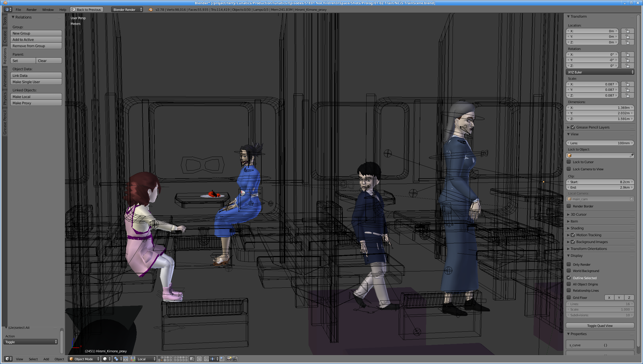
Task: Switch to the Physics tab
Action: coord(5,99)
